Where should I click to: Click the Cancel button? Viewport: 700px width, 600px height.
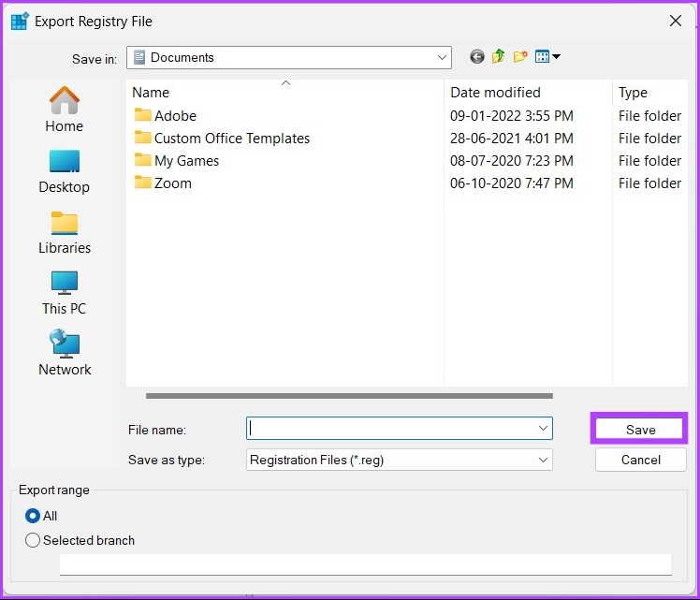pyautogui.click(x=641, y=460)
